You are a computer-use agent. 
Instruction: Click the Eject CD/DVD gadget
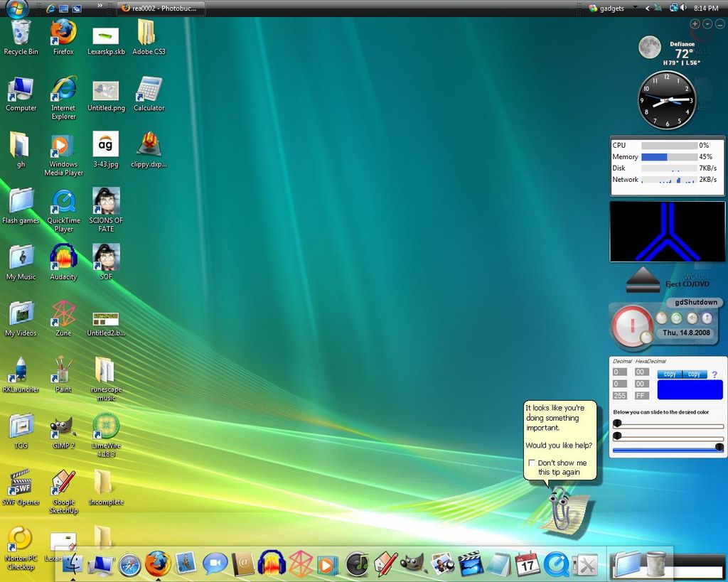click(667, 280)
